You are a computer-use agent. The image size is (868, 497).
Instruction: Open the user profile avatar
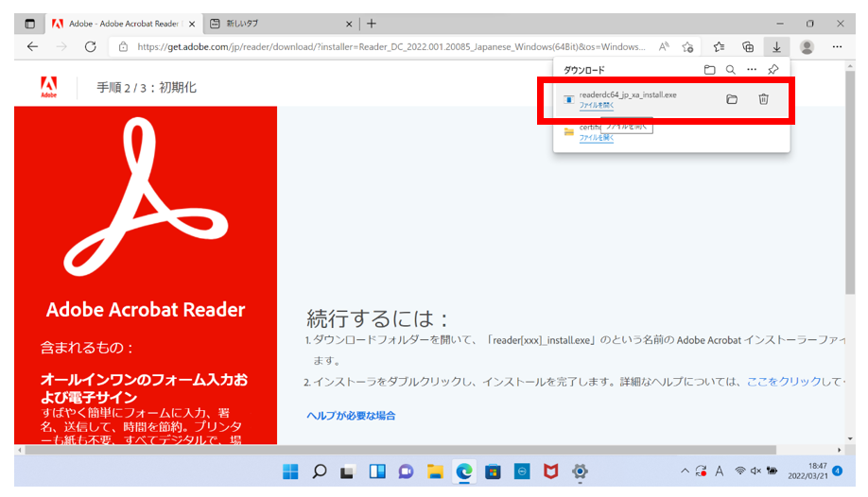pos(807,47)
